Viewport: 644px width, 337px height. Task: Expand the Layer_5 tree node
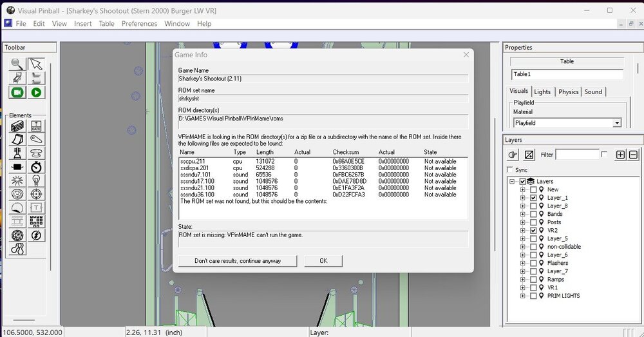pyautogui.click(x=522, y=239)
